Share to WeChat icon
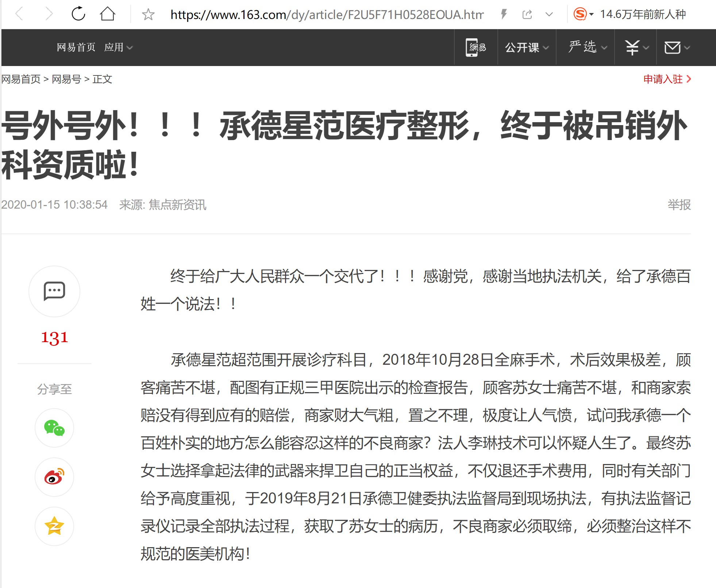This screenshot has width=716, height=588. point(54,428)
